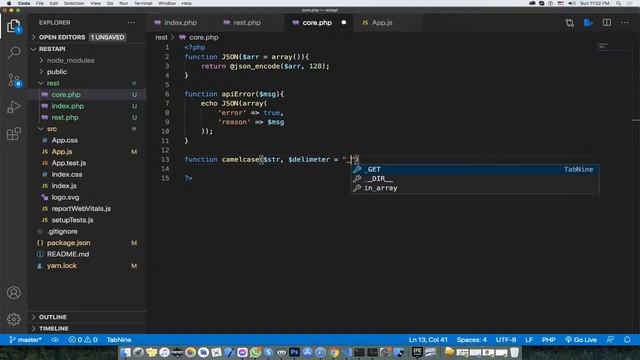Open Spotlight search in menu bar
This screenshot has height=360, width=640.
click(619, 3)
